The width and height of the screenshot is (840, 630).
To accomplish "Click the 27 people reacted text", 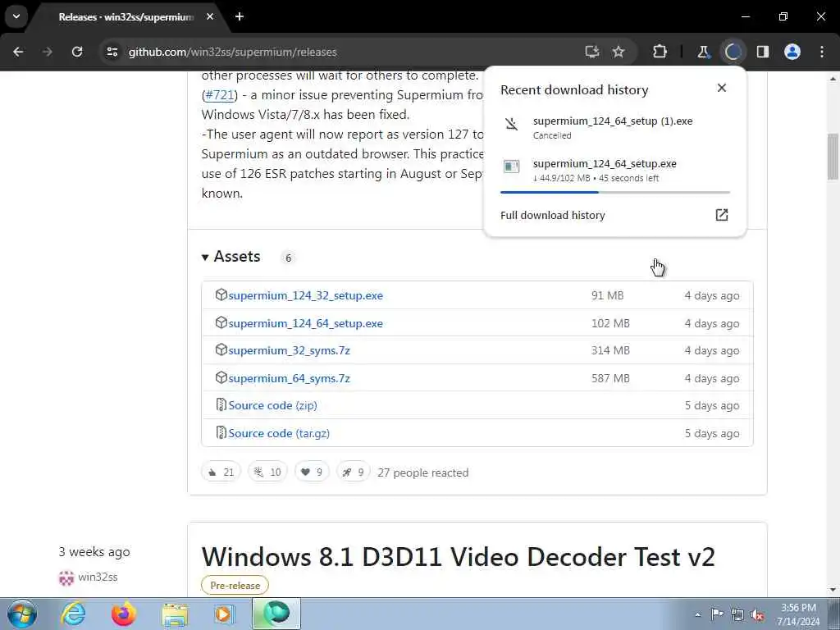I will point(422,472).
